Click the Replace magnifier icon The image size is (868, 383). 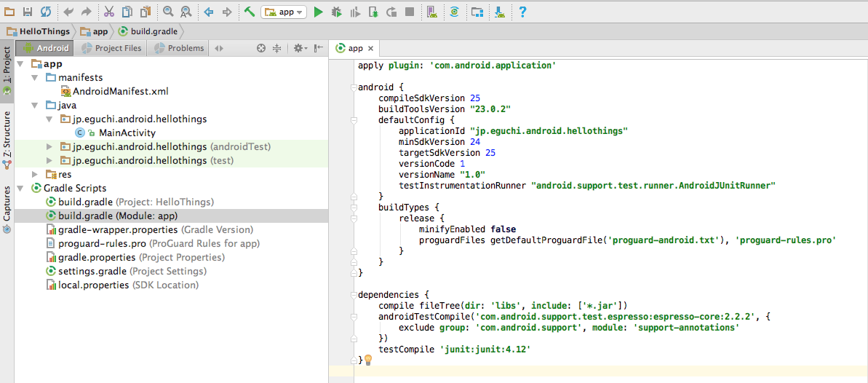click(186, 12)
